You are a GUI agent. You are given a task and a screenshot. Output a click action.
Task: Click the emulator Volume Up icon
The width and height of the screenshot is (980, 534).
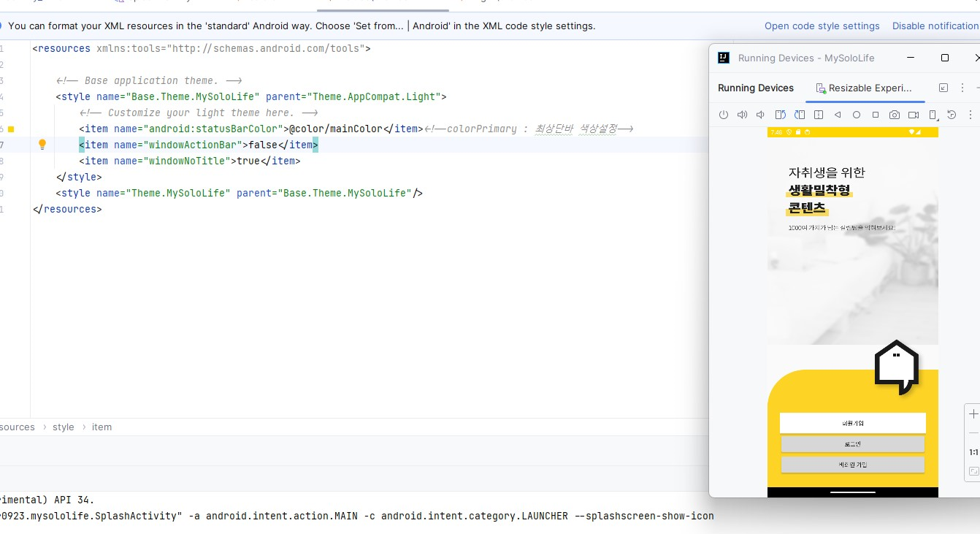coord(743,115)
